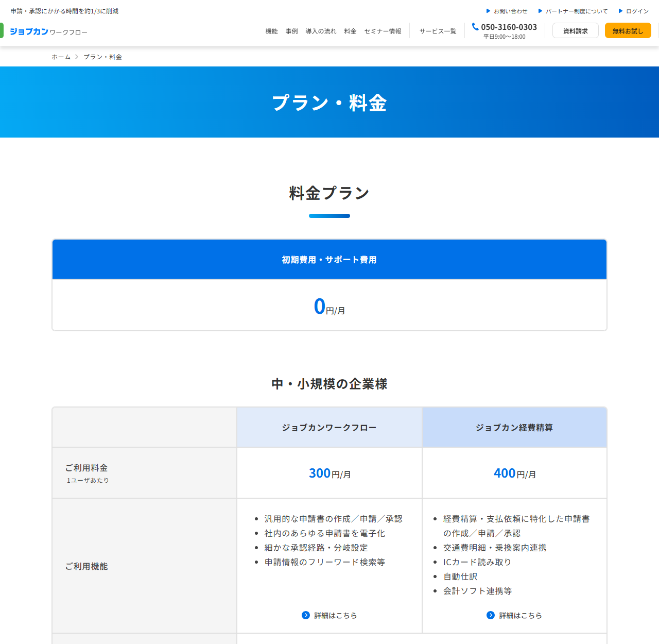The width and height of the screenshot is (659, 644).
Task: Open the 事例 menu item
Action: pyautogui.click(x=291, y=31)
